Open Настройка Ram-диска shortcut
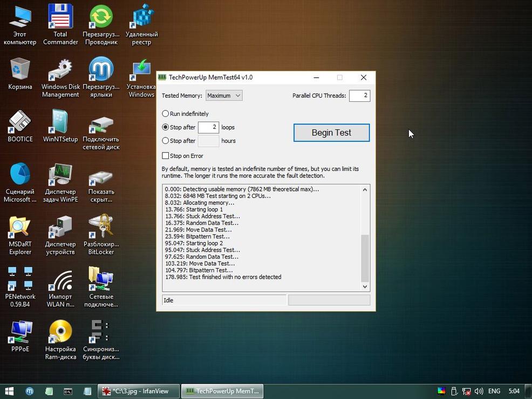 point(60,340)
